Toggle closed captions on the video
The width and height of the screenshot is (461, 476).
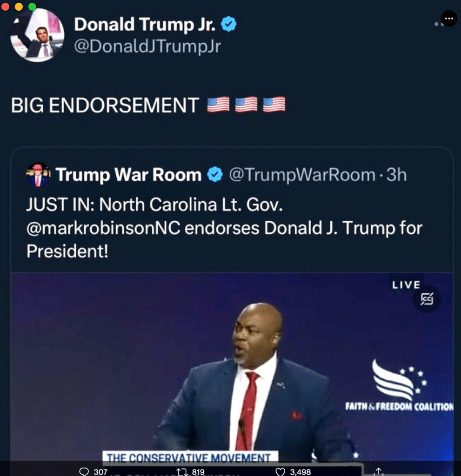pyautogui.click(x=427, y=299)
